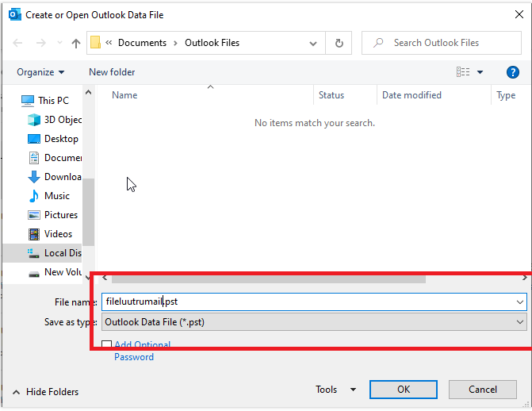The height and width of the screenshot is (411, 532).
Task: Sort by the Status column
Action: pos(331,95)
